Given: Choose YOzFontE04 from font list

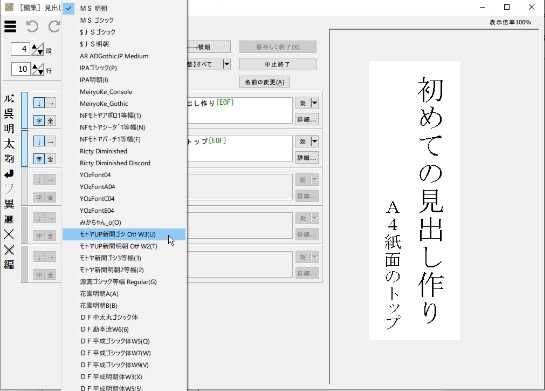Looking at the screenshot, I should pyautogui.click(x=124, y=211).
